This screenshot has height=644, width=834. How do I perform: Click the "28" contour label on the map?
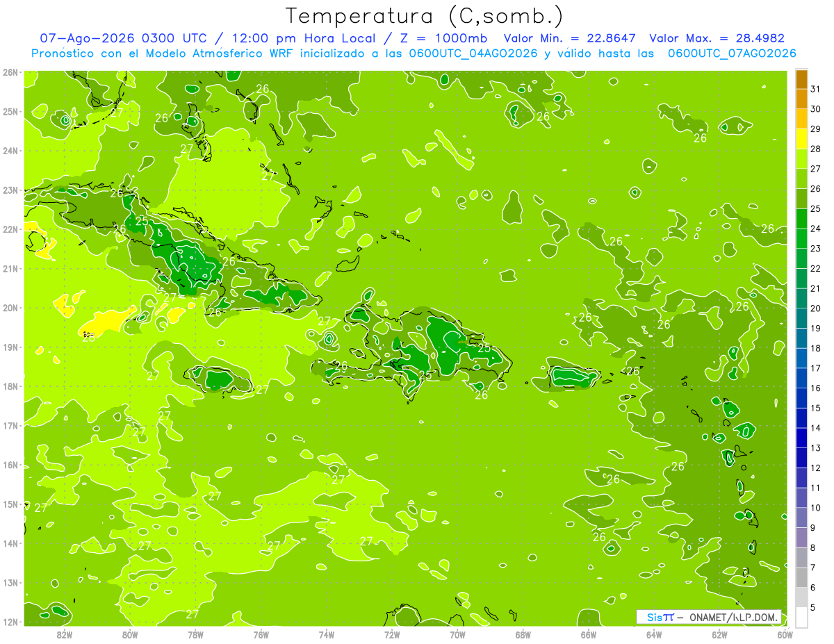pyautogui.click(x=89, y=338)
